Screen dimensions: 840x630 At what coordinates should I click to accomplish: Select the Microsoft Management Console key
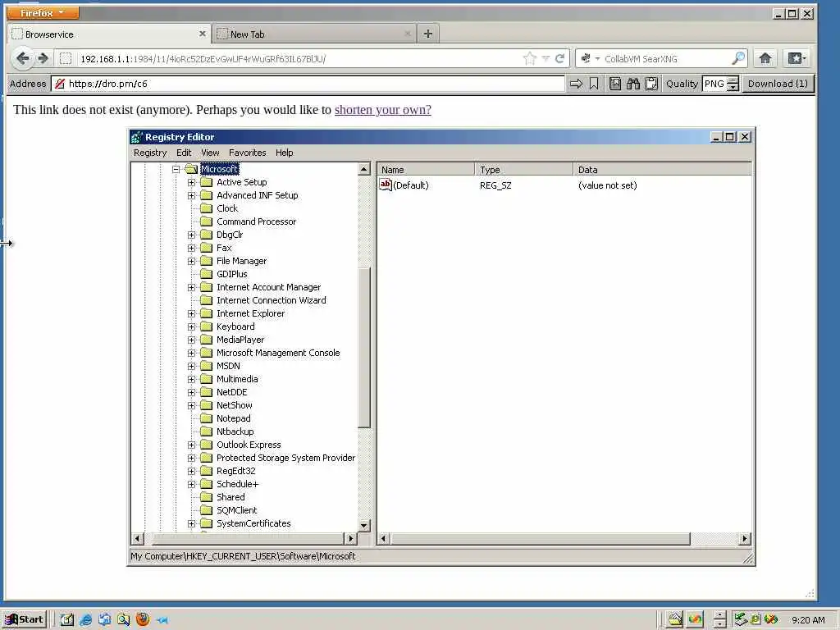[278, 353]
